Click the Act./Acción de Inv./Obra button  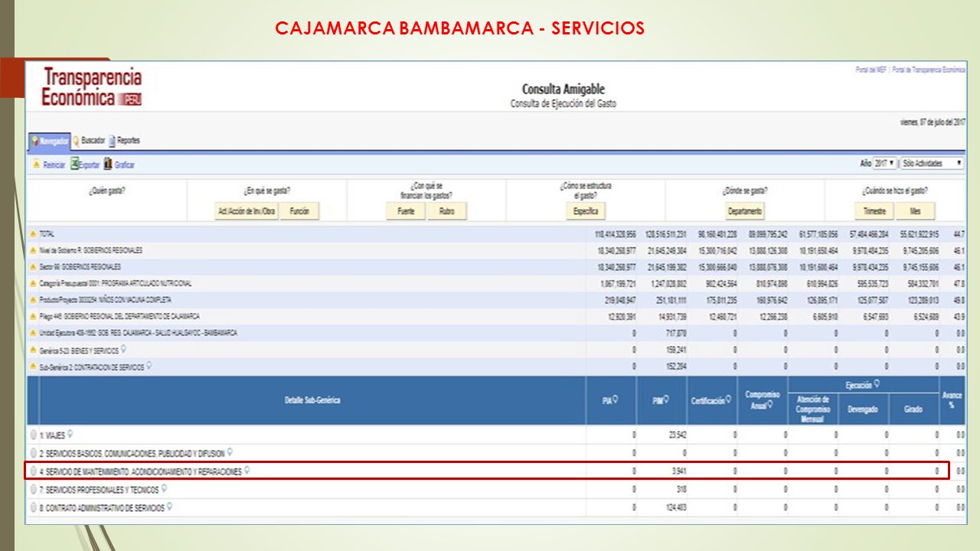click(246, 211)
